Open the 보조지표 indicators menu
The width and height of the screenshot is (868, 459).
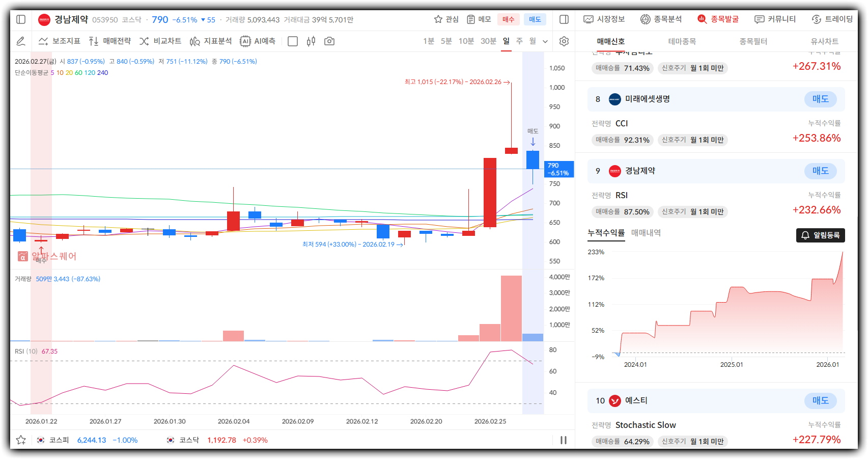pos(60,41)
